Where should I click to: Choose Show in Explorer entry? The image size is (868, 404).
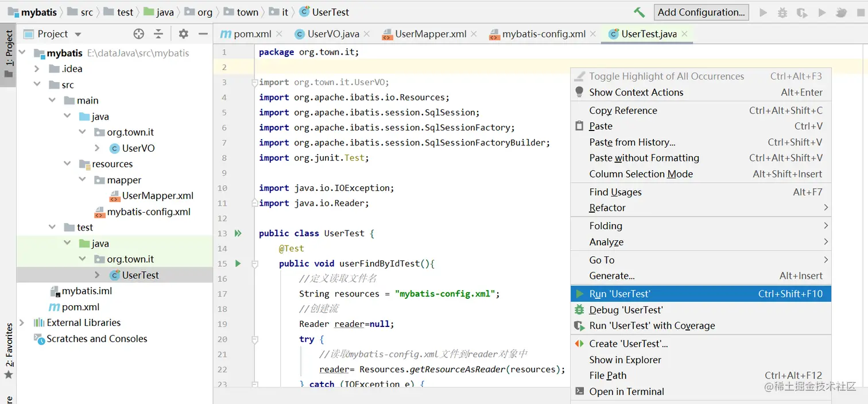pyautogui.click(x=701, y=360)
